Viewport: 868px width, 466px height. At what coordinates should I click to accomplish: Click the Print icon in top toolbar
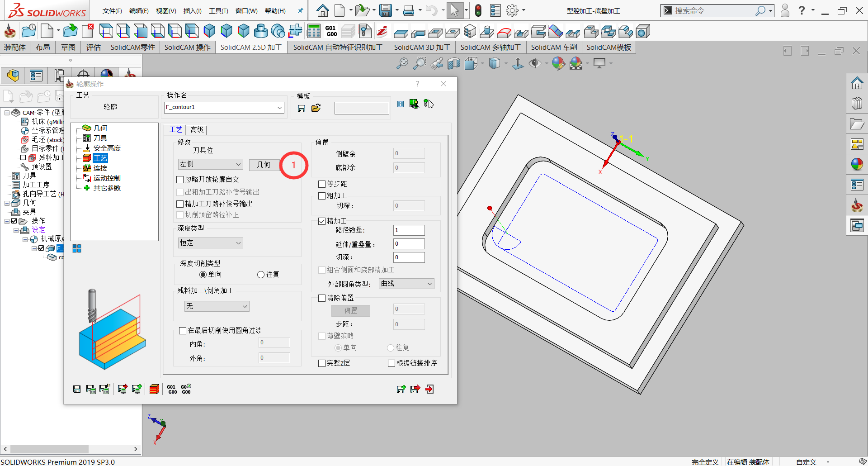tap(409, 10)
